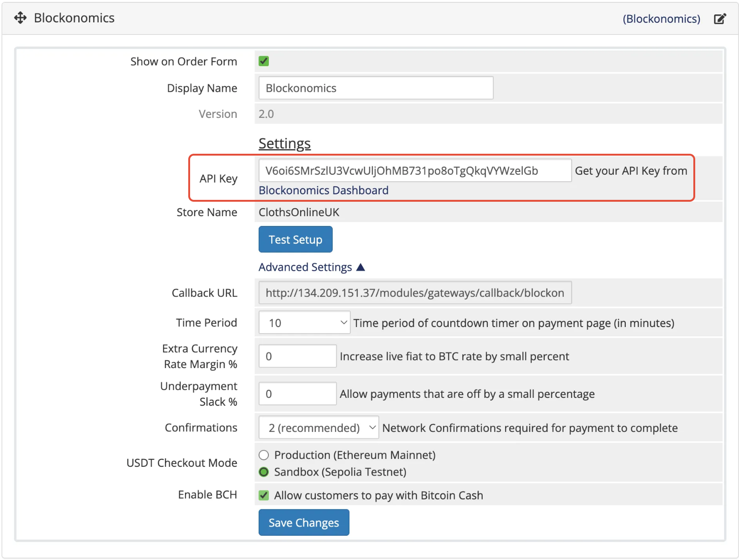Toggle the Show on Order Form checkbox

[264, 61]
